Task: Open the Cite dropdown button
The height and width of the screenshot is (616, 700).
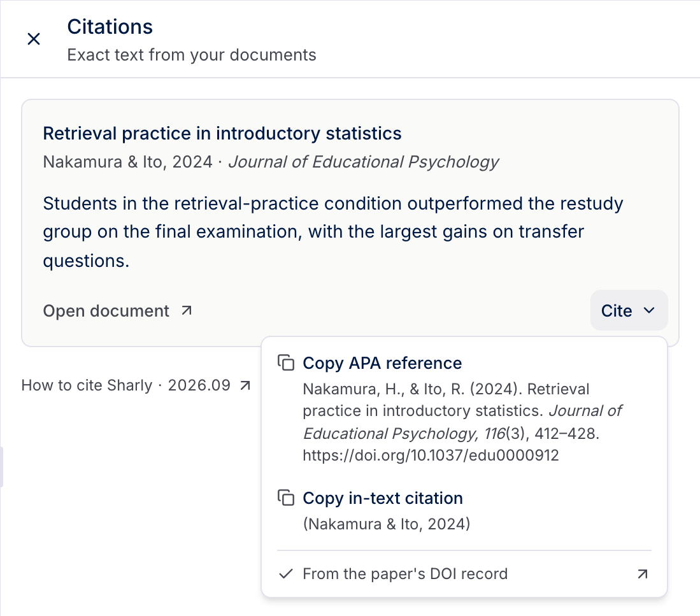Action: 629,311
